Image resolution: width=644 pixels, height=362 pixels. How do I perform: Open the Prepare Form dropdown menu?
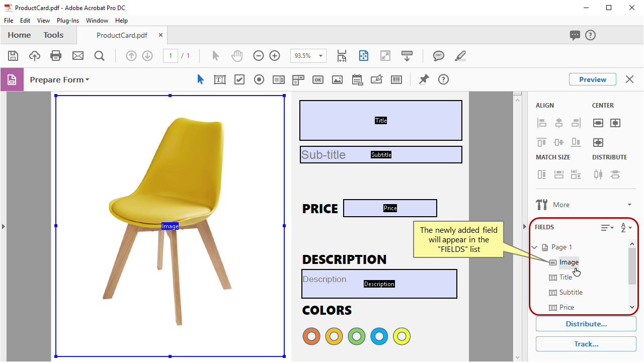pyautogui.click(x=59, y=79)
